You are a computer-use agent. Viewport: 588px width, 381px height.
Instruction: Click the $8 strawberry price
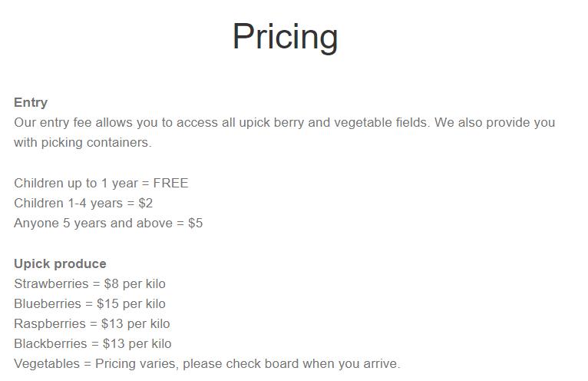[x=111, y=283]
